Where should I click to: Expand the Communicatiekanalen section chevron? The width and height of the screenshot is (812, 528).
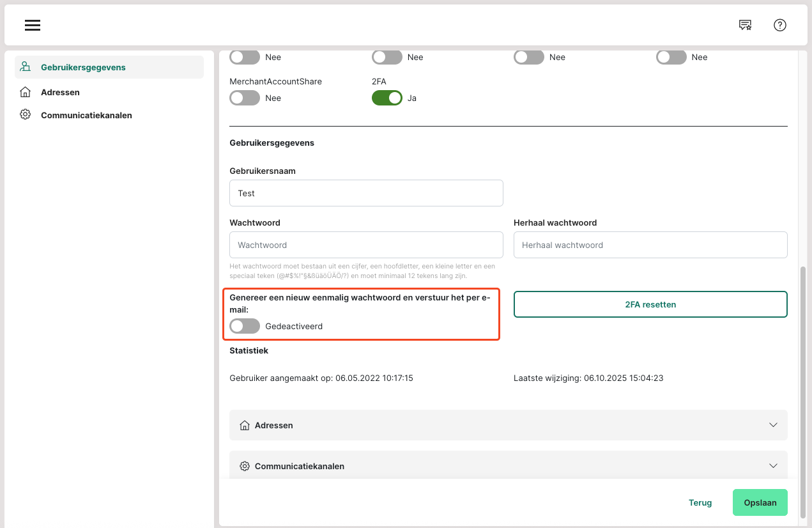(x=773, y=466)
